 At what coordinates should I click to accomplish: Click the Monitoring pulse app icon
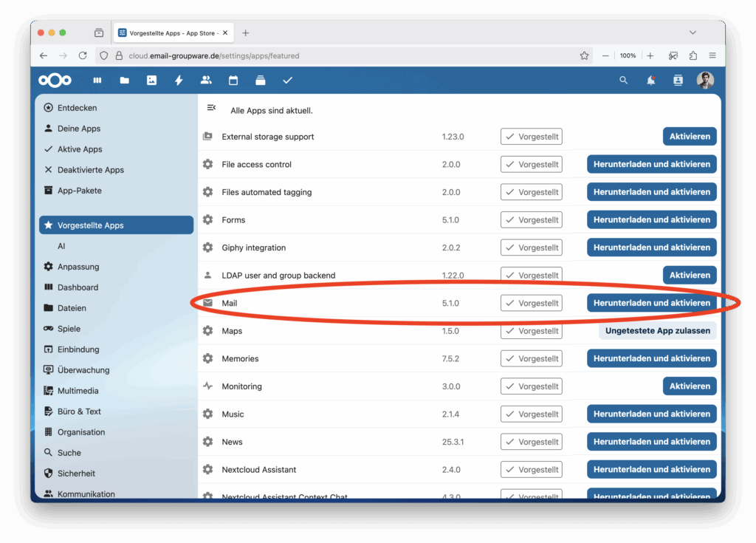[207, 386]
